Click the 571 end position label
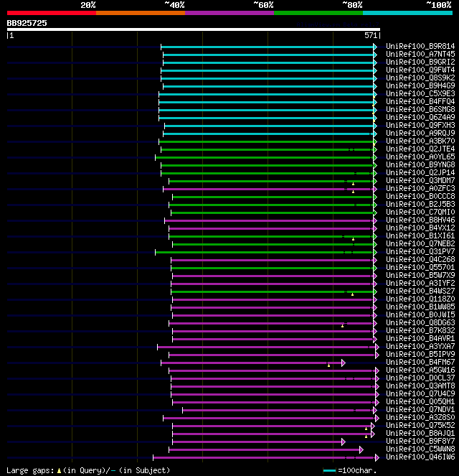Viewport: 459px width, 476px height. 371,35
